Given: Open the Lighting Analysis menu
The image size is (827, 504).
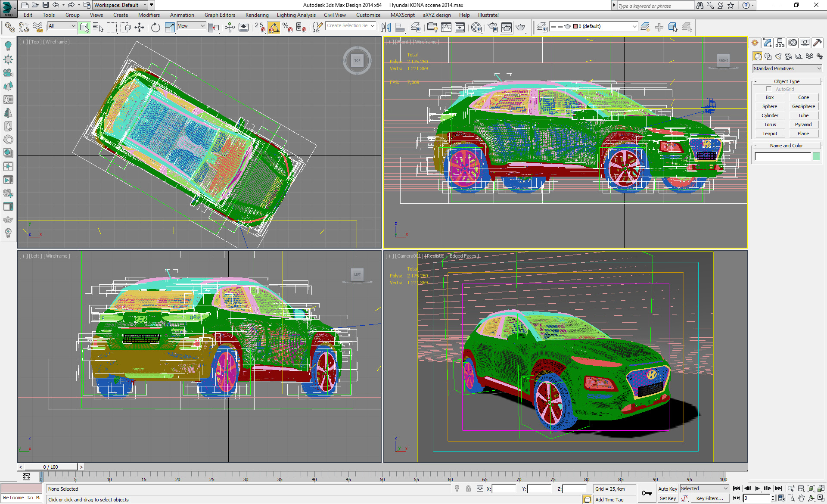Looking at the screenshot, I should (296, 15).
